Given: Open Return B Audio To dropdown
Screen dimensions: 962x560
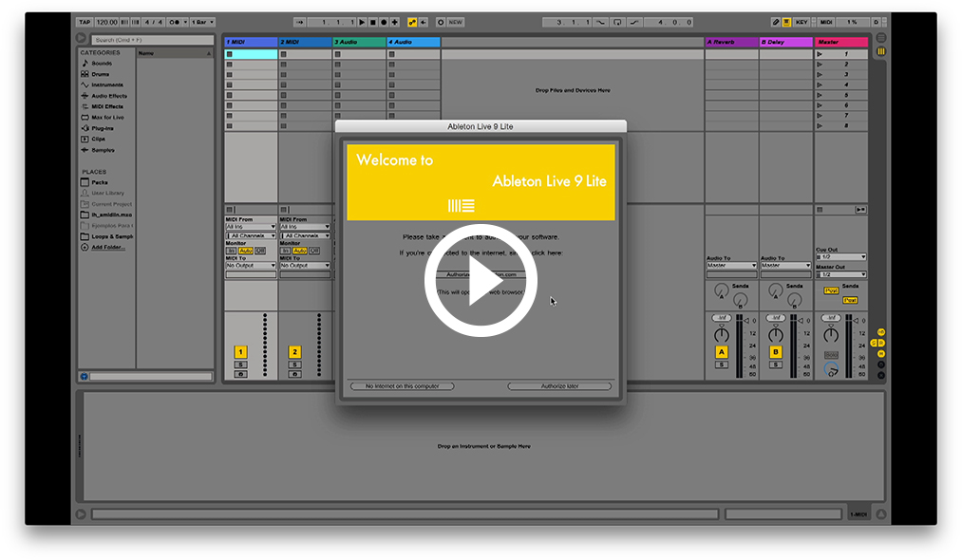Looking at the screenshot, I should click(786, 266).
